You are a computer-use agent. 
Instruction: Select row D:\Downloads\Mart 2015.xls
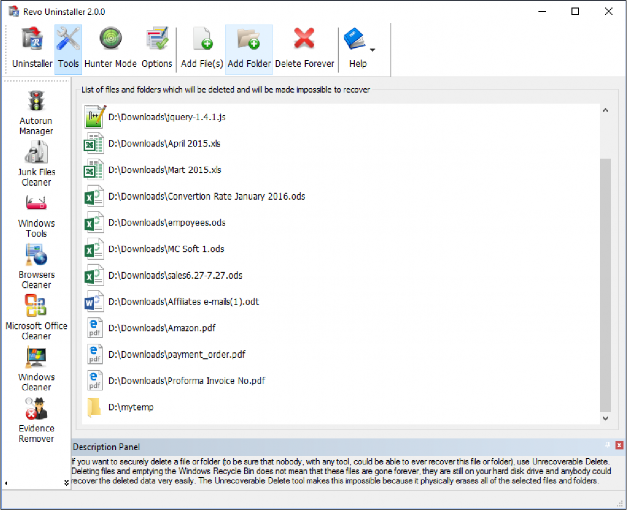click(341, 170)
